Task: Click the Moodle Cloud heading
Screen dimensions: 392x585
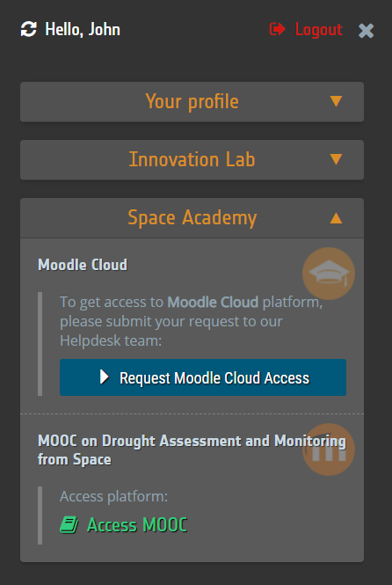Action: 83,265
